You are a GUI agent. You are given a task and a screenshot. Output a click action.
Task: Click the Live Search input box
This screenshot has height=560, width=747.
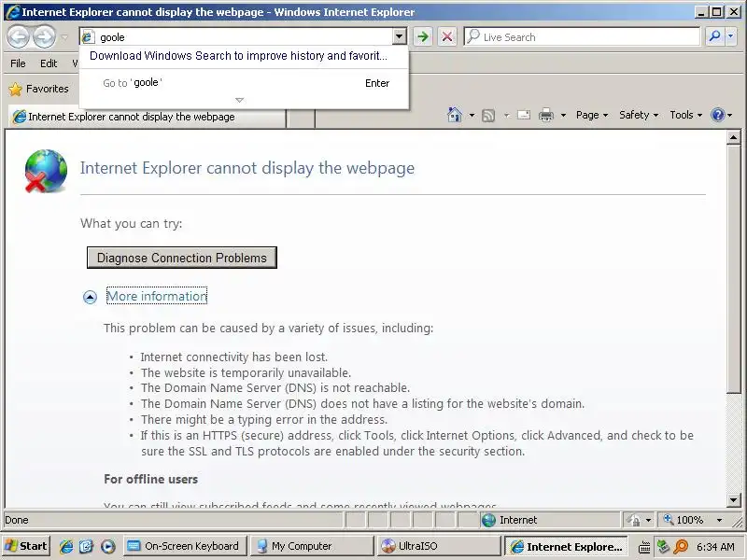click(x=582, y=36)
